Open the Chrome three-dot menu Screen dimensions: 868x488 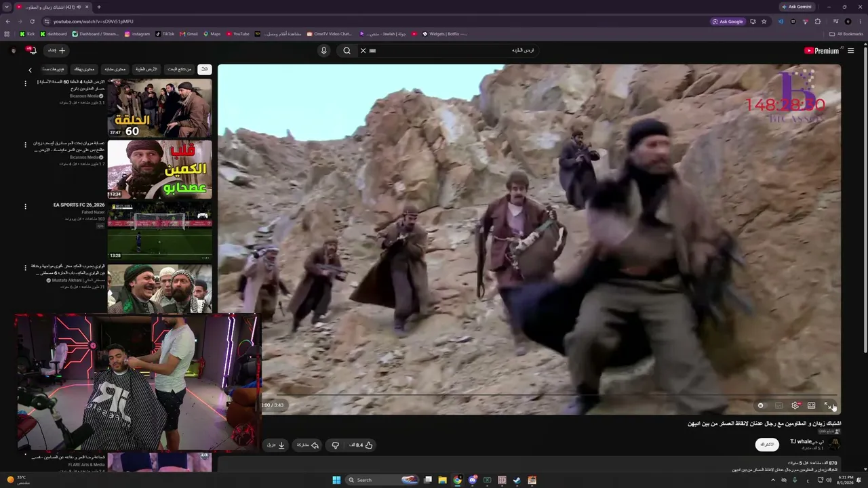point(861,22)
